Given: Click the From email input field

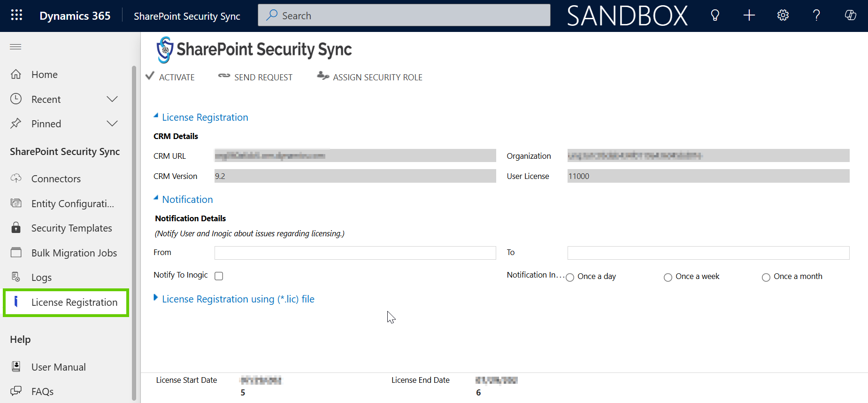Looking at the screenshot, I should click(355, 253).
